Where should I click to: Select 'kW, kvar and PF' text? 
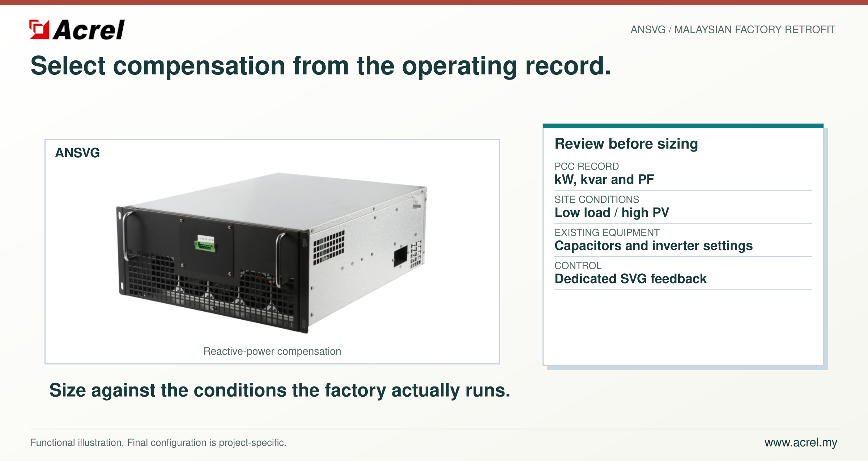pos(604,179)
